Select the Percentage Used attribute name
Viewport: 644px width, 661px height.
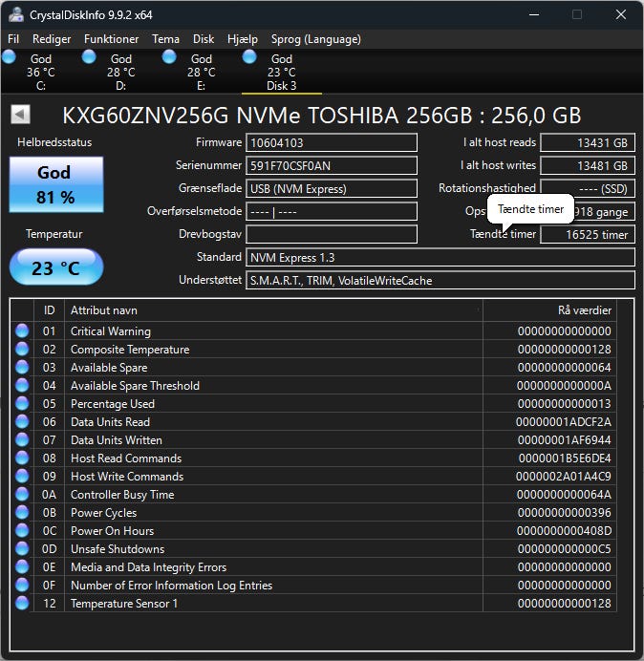(x=113, y=404)
